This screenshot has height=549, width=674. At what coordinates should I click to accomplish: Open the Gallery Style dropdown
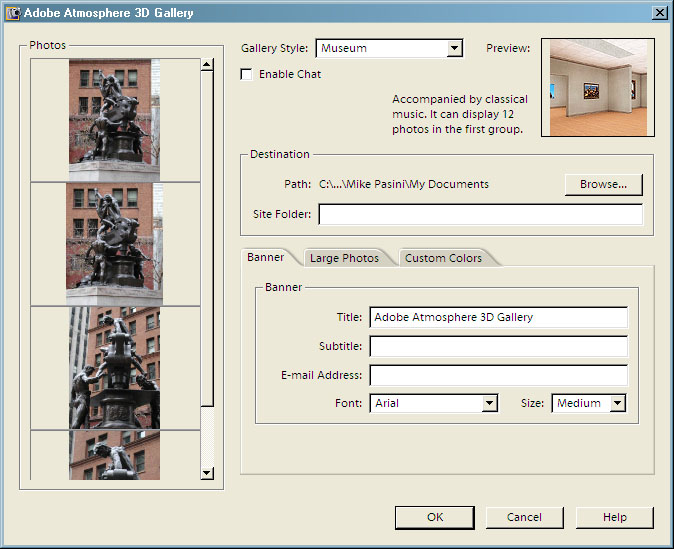(x=455, y=48)
